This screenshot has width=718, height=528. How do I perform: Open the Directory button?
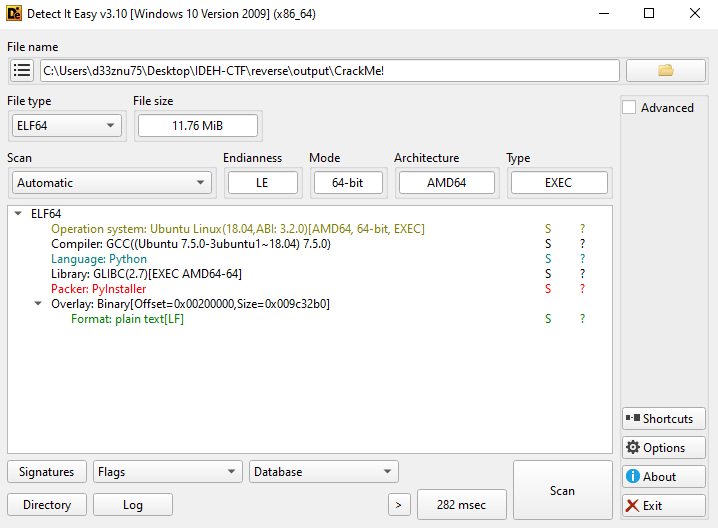click(x=47, y=505)
